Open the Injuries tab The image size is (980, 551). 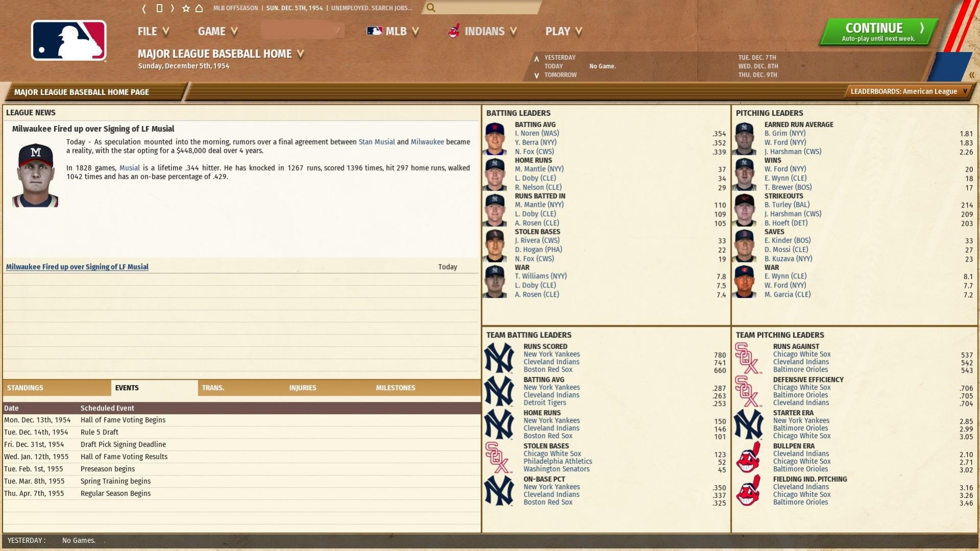point(328,388)
